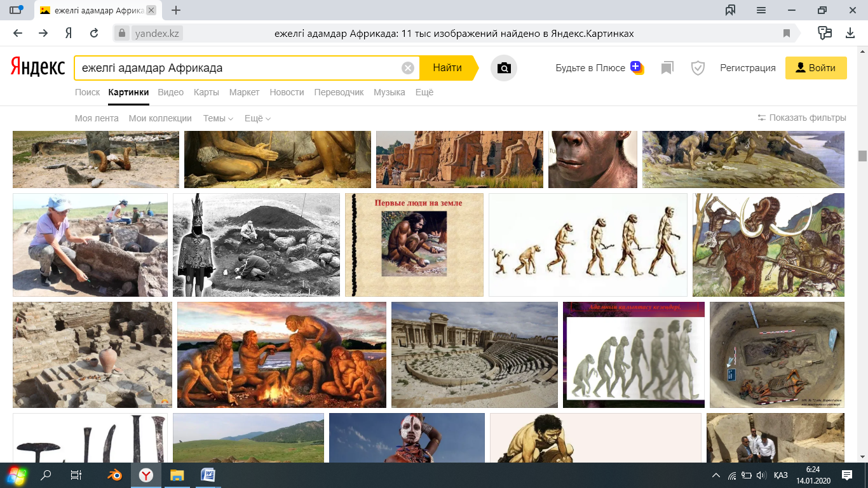Open the Переводчик tab
868x488 pixels.
339,92
